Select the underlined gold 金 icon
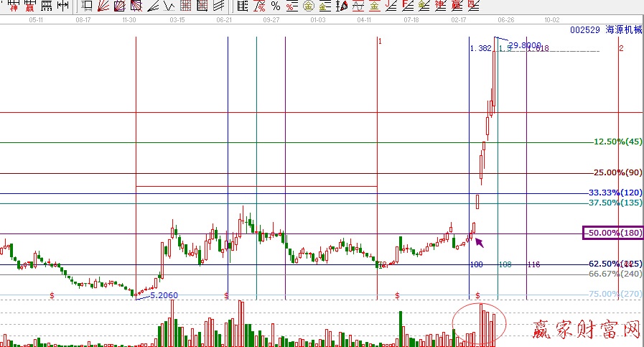 (x=375, y=6)
